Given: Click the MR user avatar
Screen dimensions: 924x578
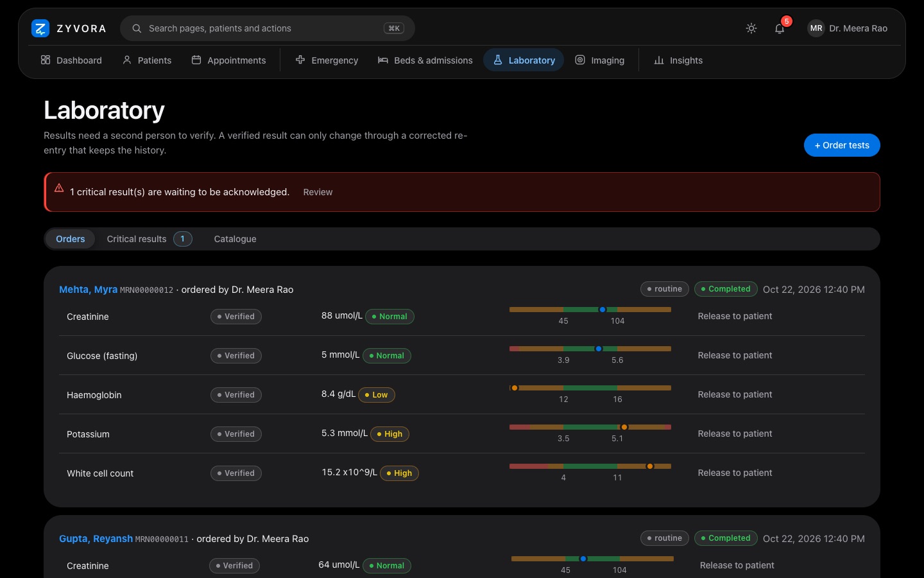Looking at the screenshot, I should pos(816,28).
